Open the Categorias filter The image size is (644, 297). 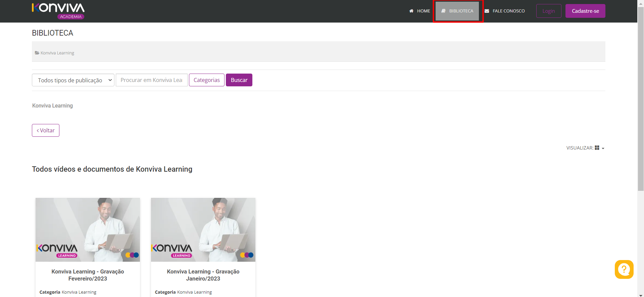click(x=206, y=80)
